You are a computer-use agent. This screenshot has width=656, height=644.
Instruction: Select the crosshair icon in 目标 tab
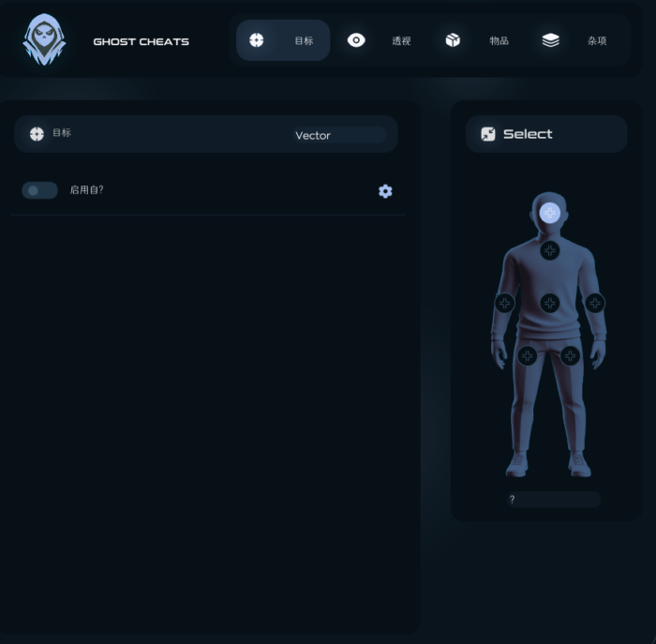257,40
